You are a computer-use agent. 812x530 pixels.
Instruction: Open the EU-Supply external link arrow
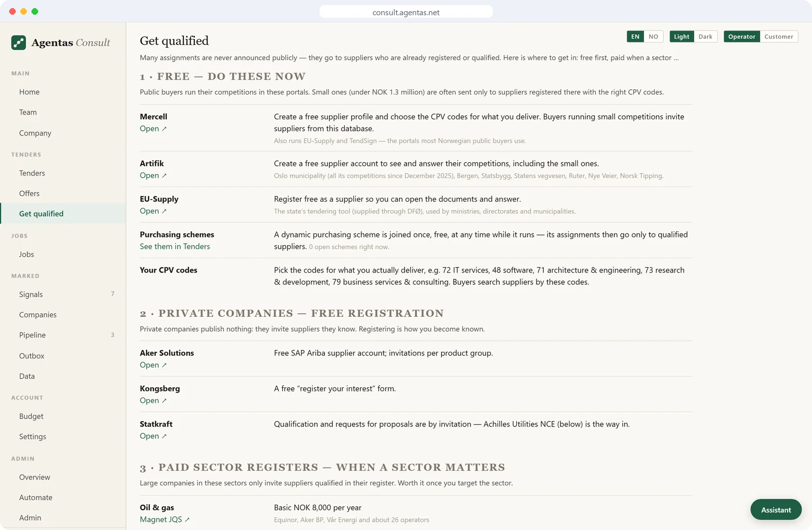pyautogui.click(x=164, y=211)
